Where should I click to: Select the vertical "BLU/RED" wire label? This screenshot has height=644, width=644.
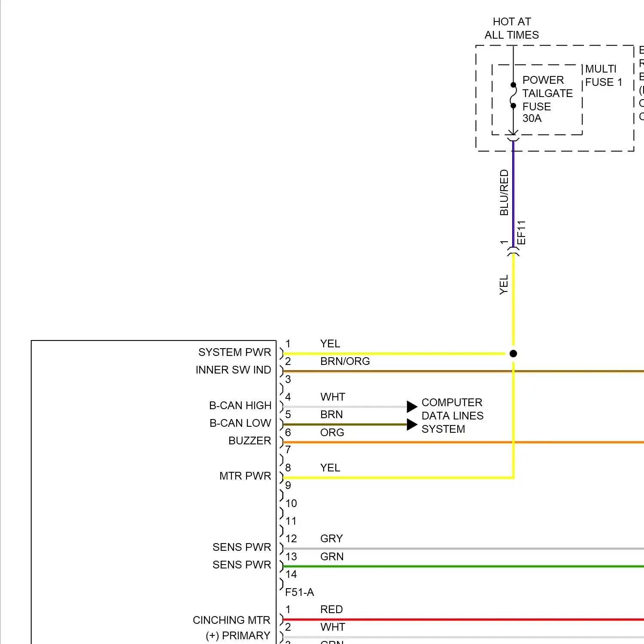click(x=504, y=192)
